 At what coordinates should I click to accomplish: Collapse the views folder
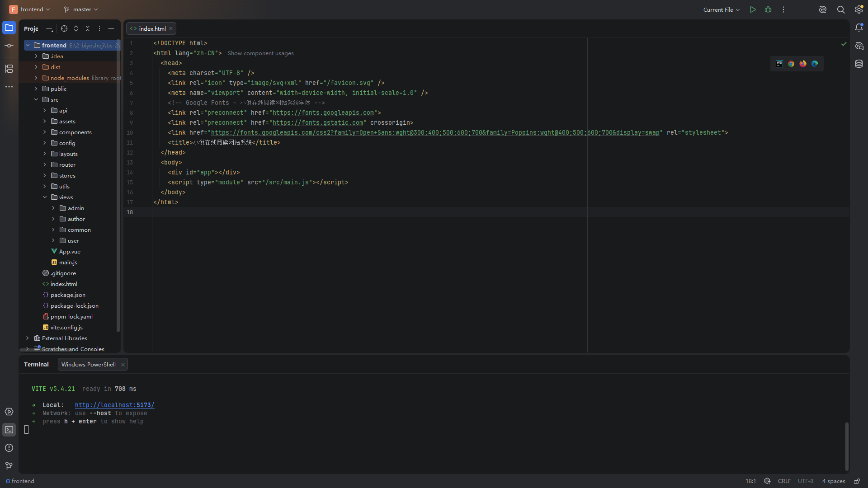coord(45,197)
